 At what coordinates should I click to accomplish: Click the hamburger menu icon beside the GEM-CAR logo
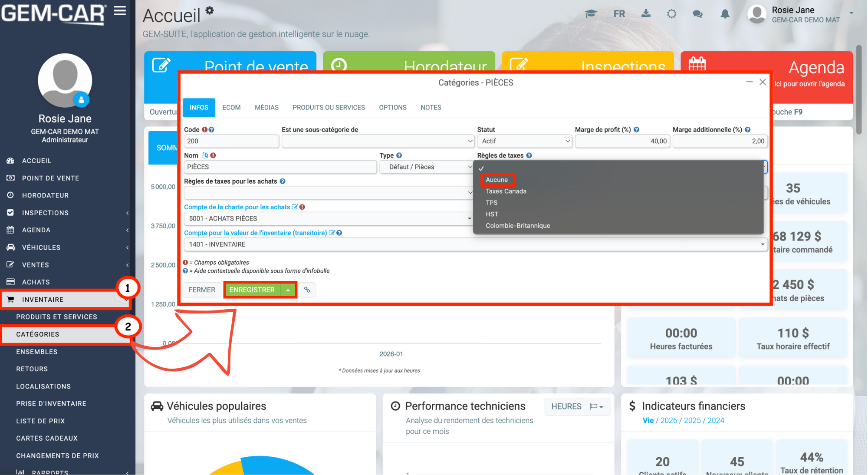(120, 11)
